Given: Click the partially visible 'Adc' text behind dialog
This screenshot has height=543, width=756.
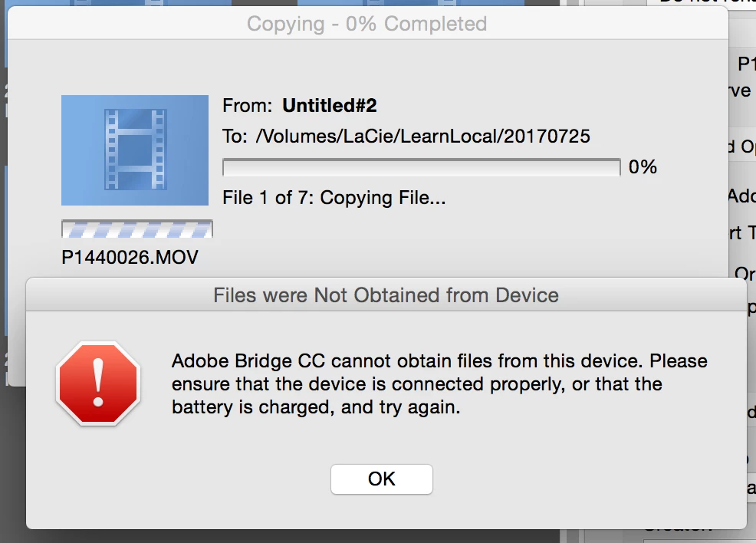Looking at the screenshot, I should (741, 196).
